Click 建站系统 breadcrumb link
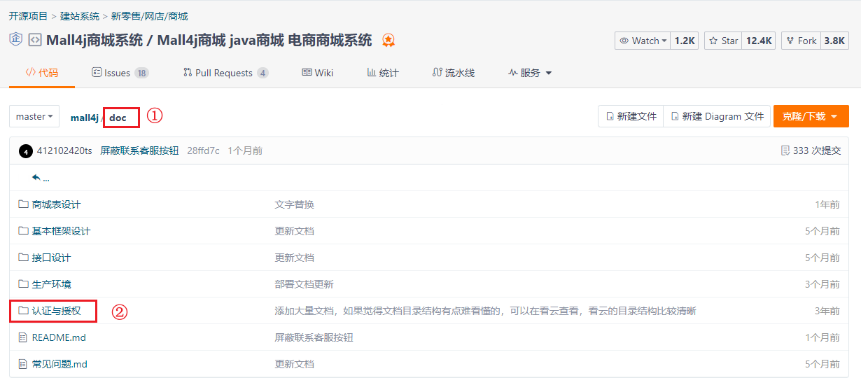 [x=80, y=16]
